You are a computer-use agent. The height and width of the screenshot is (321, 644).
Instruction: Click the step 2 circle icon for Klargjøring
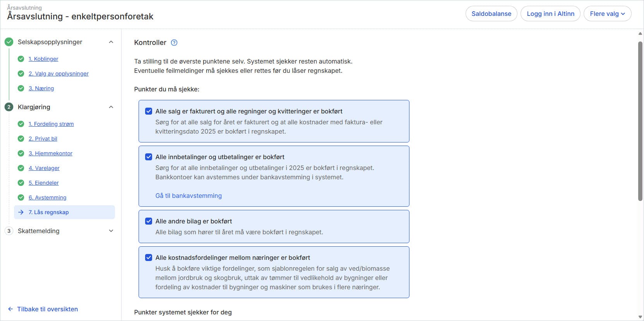(9, 107)
